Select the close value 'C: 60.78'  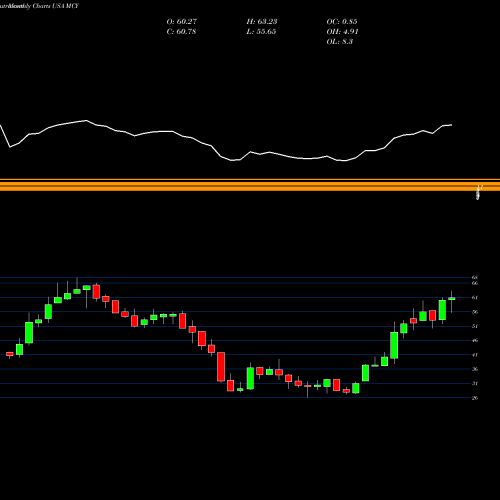pyautogui.click(x=181, y=32)
